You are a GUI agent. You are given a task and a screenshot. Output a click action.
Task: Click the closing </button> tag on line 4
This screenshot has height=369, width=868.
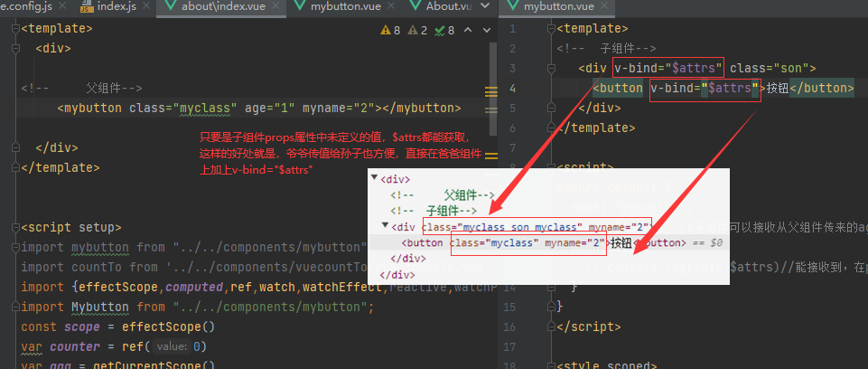(x=822, y=88)
